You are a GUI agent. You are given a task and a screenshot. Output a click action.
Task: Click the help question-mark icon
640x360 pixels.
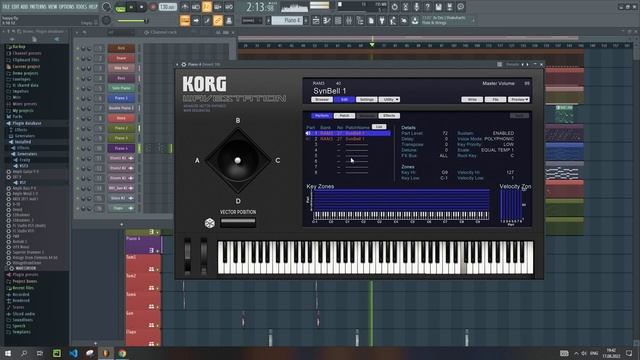coord(427,7)
